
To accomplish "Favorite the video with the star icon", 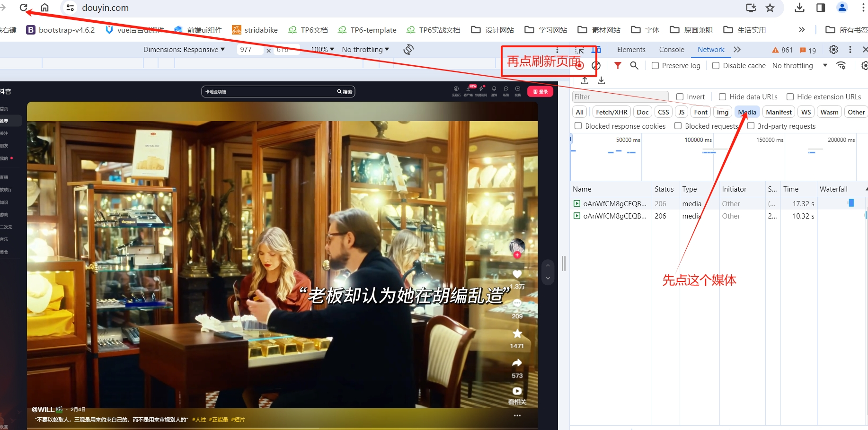I will 517,333.
